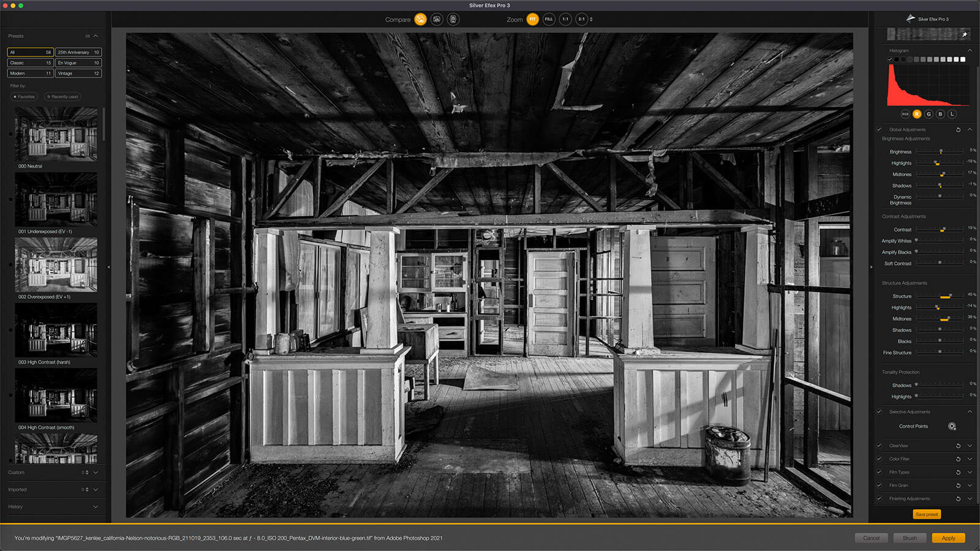Viewport: 980px width, 551px height.
Task: Toggle the ClearView checkbox
Action: click(879, 446)
